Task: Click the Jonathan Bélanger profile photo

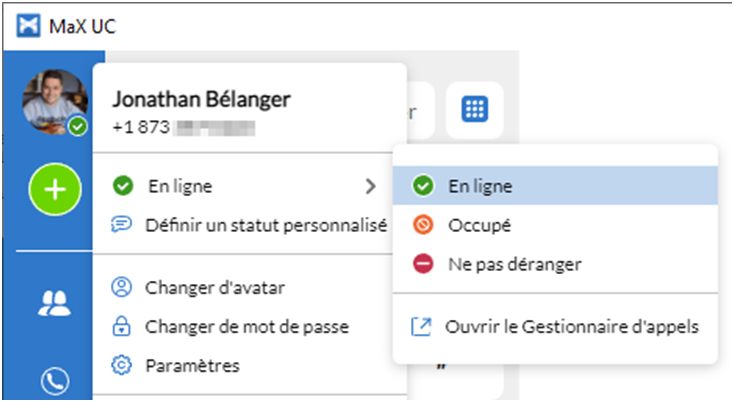Action: pos(55,102)
